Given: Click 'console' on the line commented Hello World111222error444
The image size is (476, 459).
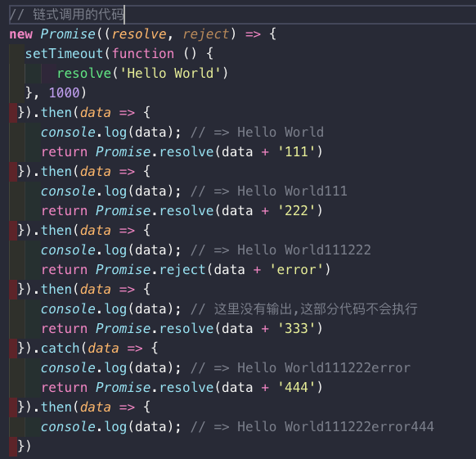Looking at the screenshot, I should (x=69, y=427).
